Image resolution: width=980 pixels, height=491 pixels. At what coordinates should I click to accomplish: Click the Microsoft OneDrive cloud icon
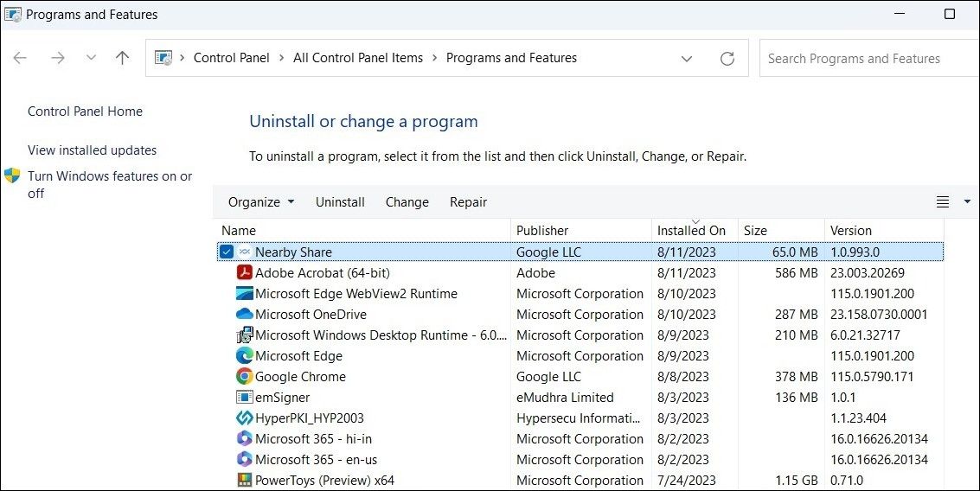[245, 315]
